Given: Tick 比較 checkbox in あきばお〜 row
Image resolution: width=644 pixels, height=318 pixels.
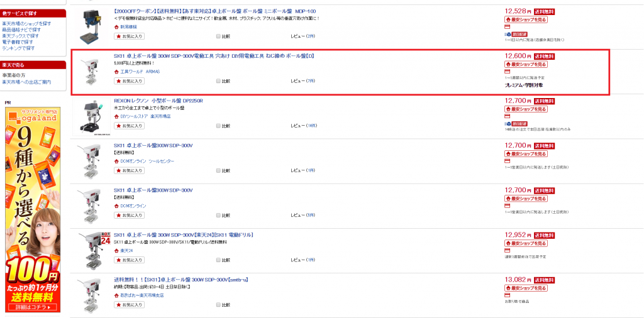Looking at the screenshot, I should click(218, 305).
